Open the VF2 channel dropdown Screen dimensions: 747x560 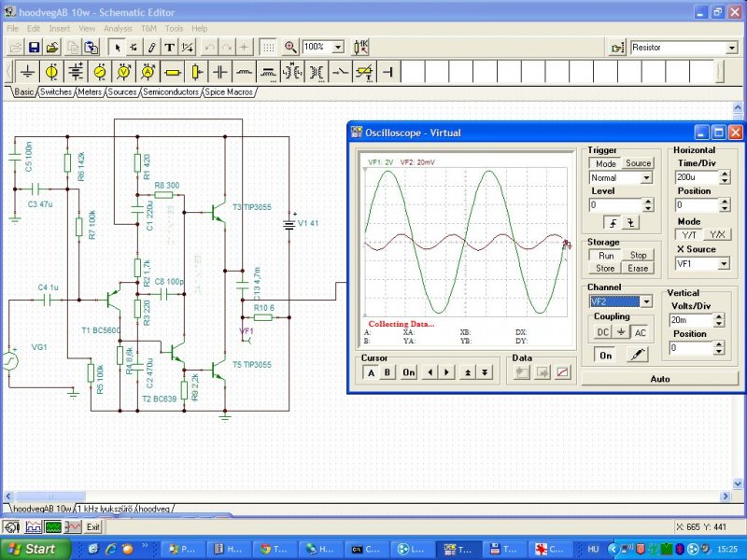(645, 301)
